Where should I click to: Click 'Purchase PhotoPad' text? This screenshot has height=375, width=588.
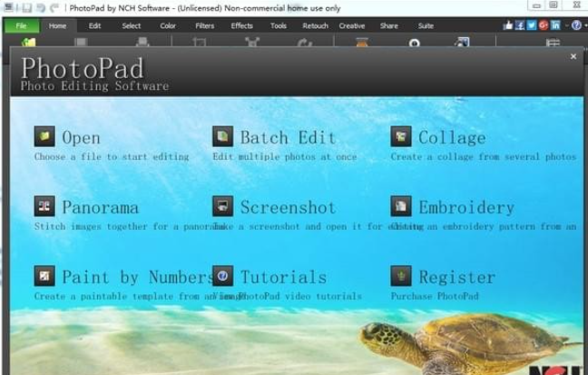click(435, 296)
